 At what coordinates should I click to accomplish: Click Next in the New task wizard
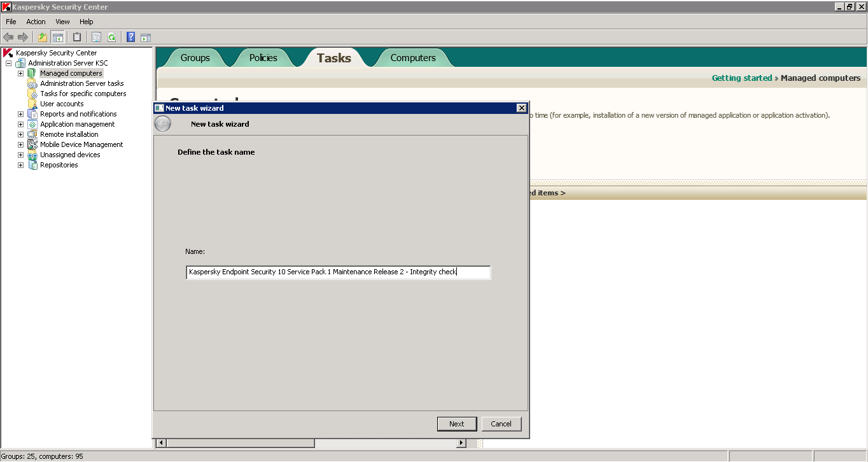tap(456, 424)
